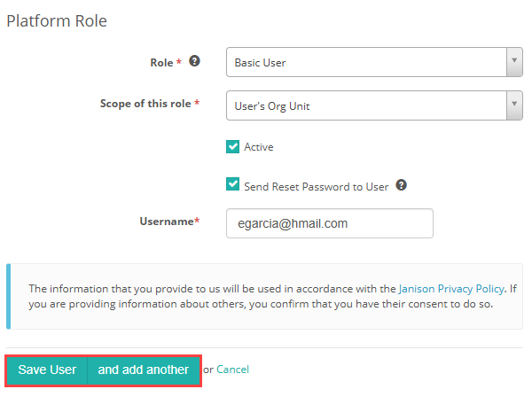The image size is (532, 397).
Task: Click the Username text field
Action: [x=329, y=223]
